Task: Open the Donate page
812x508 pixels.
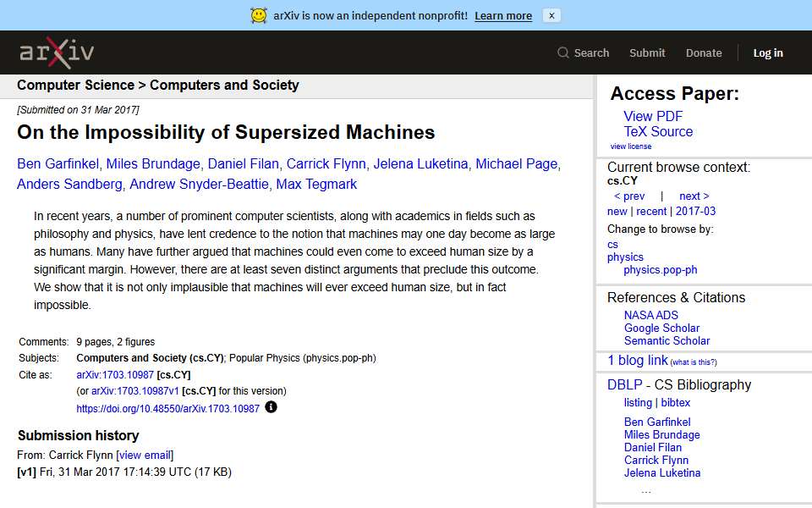Action: coord(704,52)
